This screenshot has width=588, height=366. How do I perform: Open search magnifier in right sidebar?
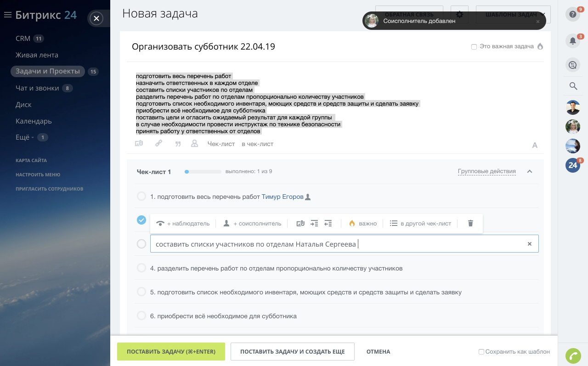[x=573, y=86]
